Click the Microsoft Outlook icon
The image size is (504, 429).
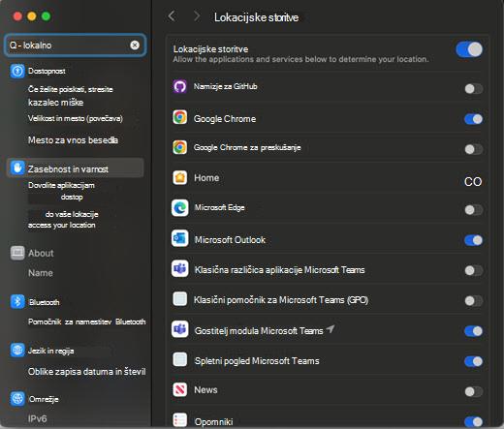point(179,238)
